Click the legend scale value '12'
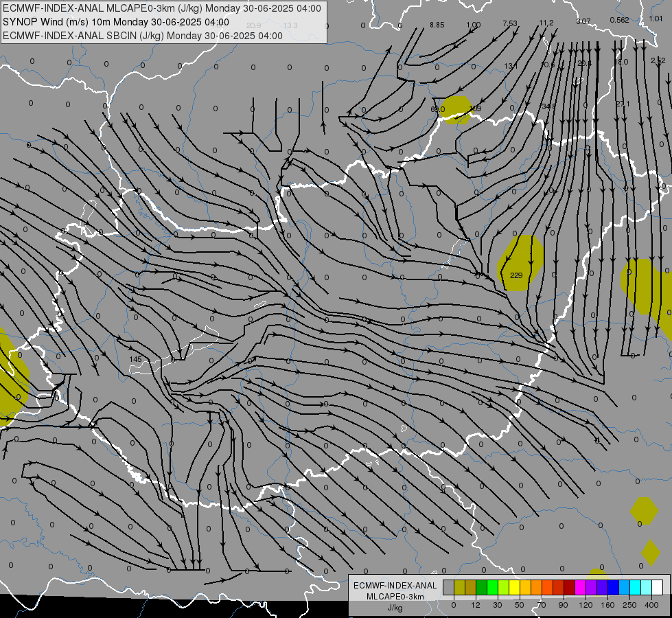This screenshot has height=618, width=672. [476, 605]
